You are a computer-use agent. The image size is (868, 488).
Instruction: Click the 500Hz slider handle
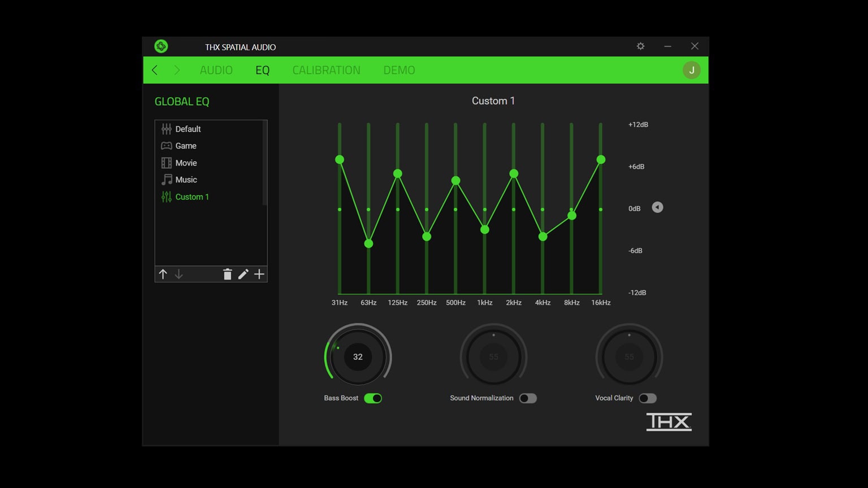pos(455,181)
